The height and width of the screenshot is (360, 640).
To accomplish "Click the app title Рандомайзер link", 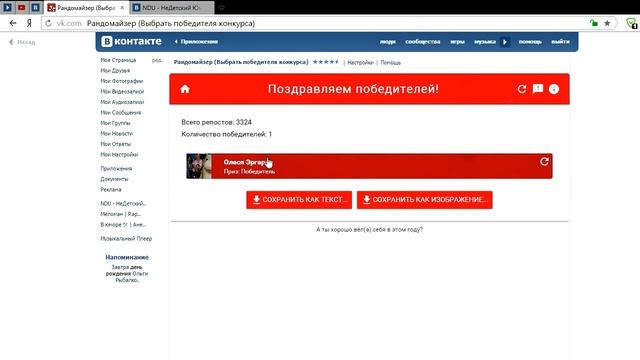I will [241, 62].
